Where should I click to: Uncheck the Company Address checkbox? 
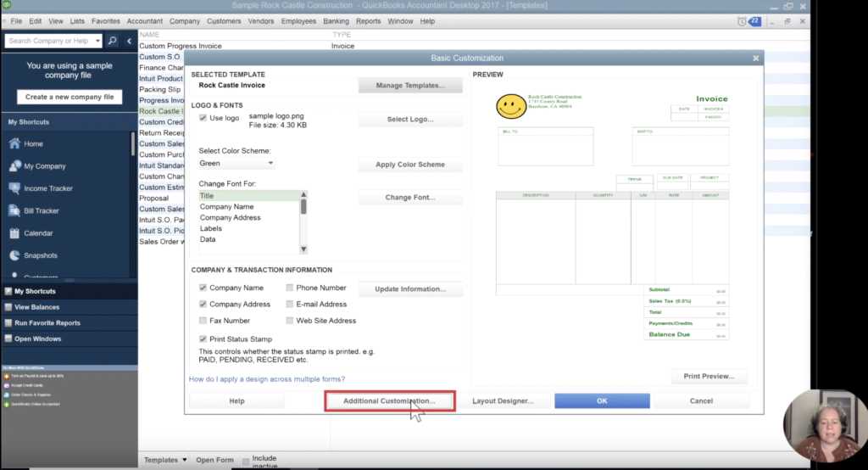click(203, 305)
